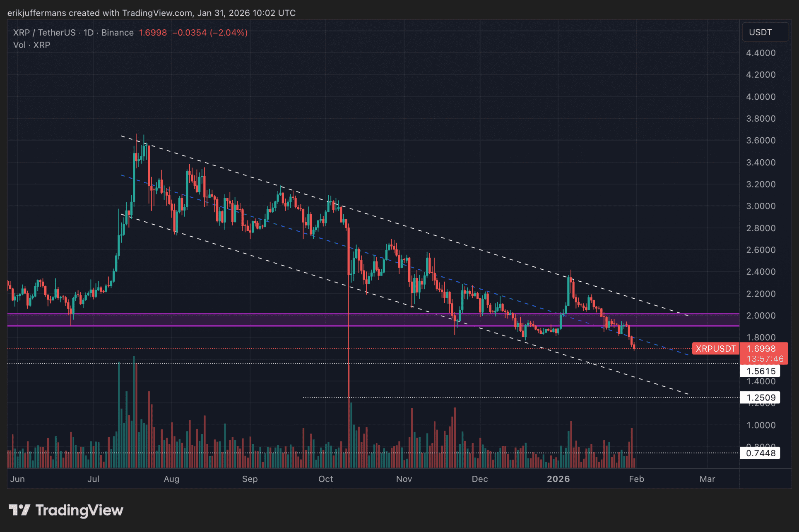799x532 pixels.
Task: Click the −0.0354 (−2.04%) price change value
Action: (209, 33)
